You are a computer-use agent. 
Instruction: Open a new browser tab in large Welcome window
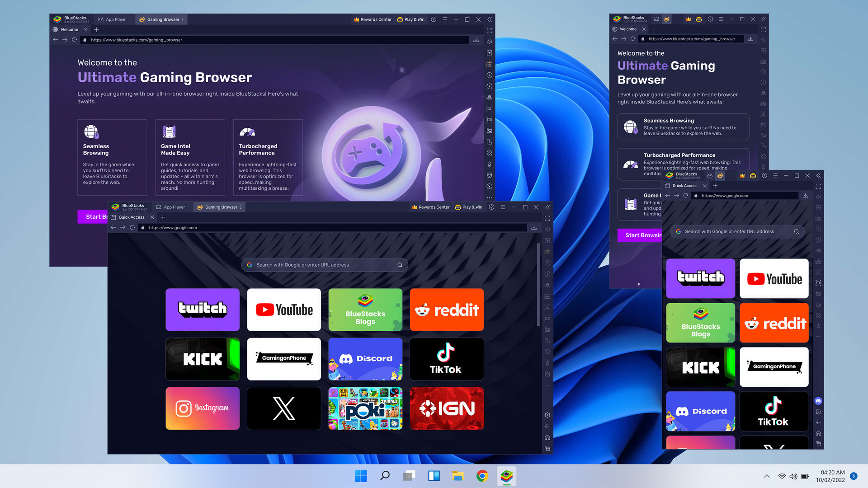tap(96, 29)
